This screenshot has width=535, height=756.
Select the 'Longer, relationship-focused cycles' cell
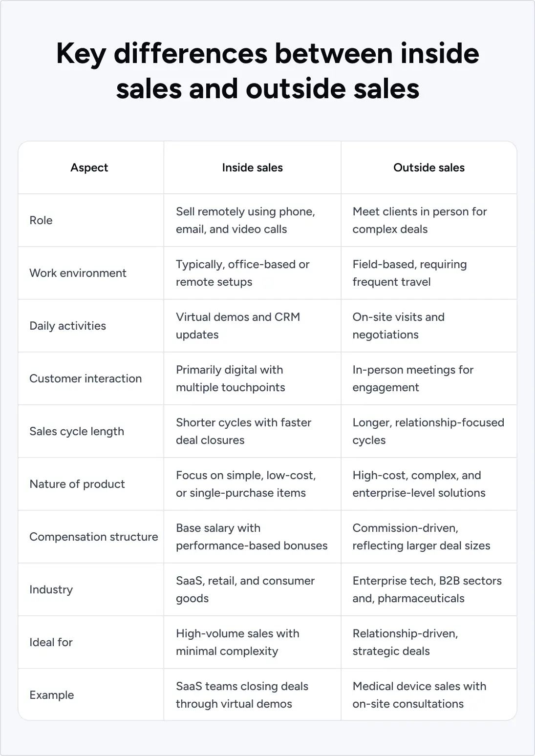coord(428,431)
